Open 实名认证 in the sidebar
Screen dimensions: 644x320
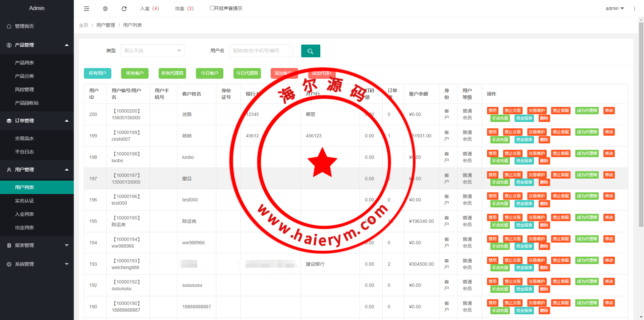tap(24, 201)
